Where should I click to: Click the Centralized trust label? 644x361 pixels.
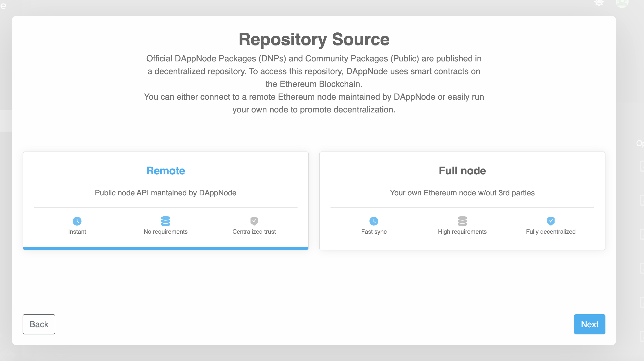[x=254, y=232]
